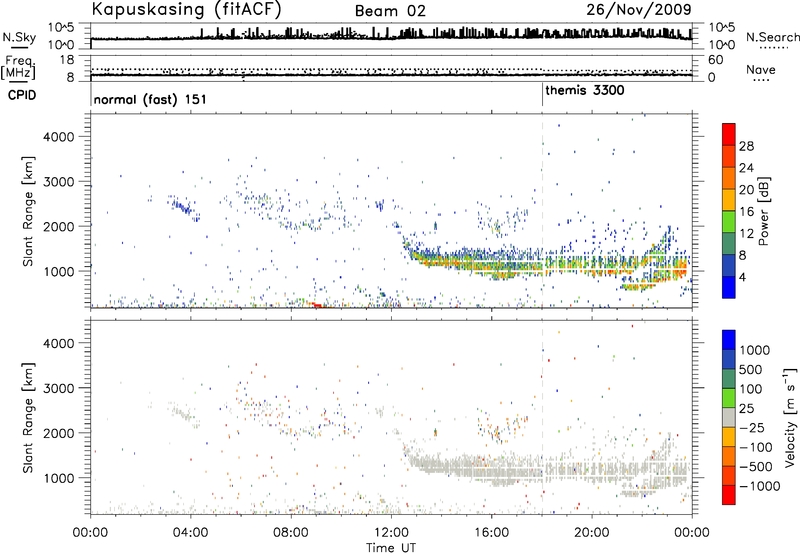The image size is (800, 554).
Task: Click the 60 tick on the Nave axis
Action: point(716,60)
